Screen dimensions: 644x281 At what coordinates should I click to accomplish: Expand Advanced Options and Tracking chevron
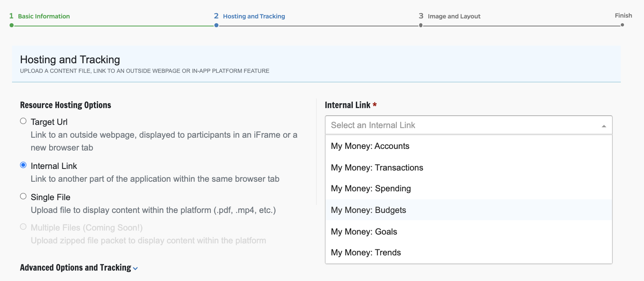(x=135, y=269)
